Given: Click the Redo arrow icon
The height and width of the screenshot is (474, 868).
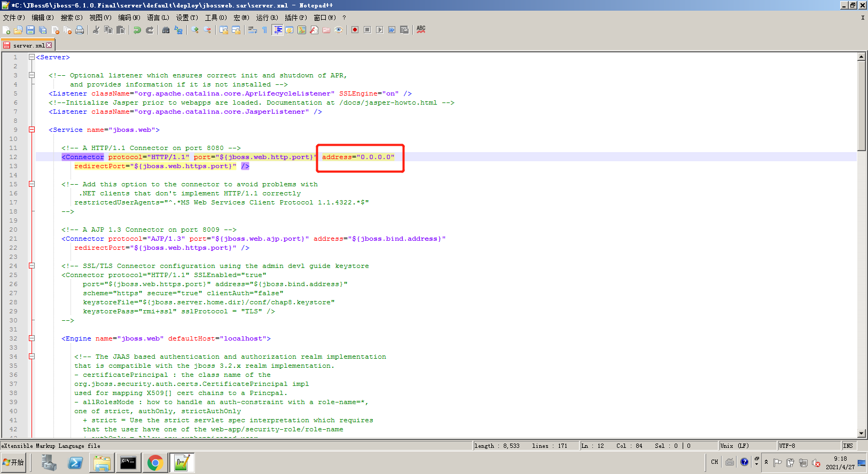Looking at the screenshot, I should coord(150,30).
